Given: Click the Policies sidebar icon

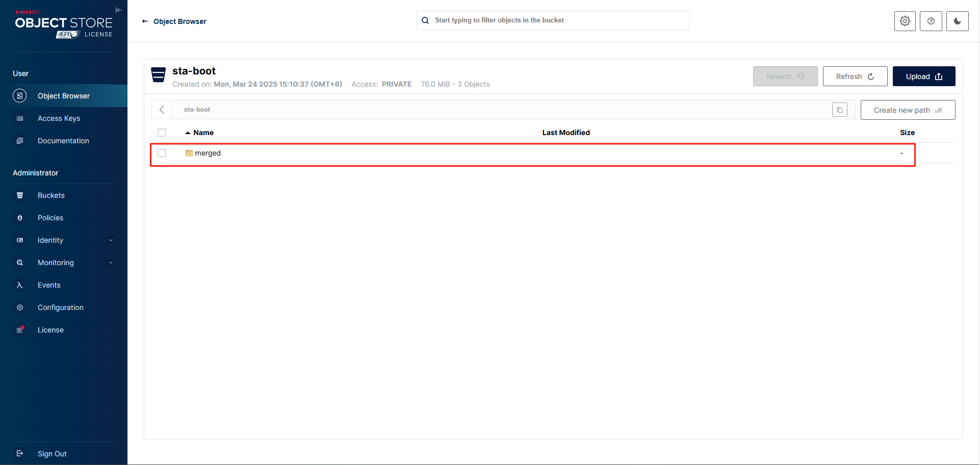Looking at the screenshot, I should (x=20, y=218).
